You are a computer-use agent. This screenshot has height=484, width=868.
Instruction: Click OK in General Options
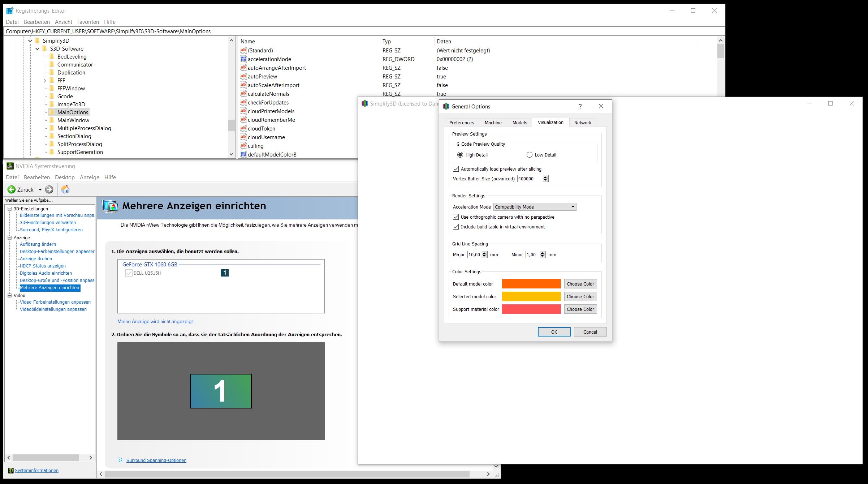click(x=554, y=332)
